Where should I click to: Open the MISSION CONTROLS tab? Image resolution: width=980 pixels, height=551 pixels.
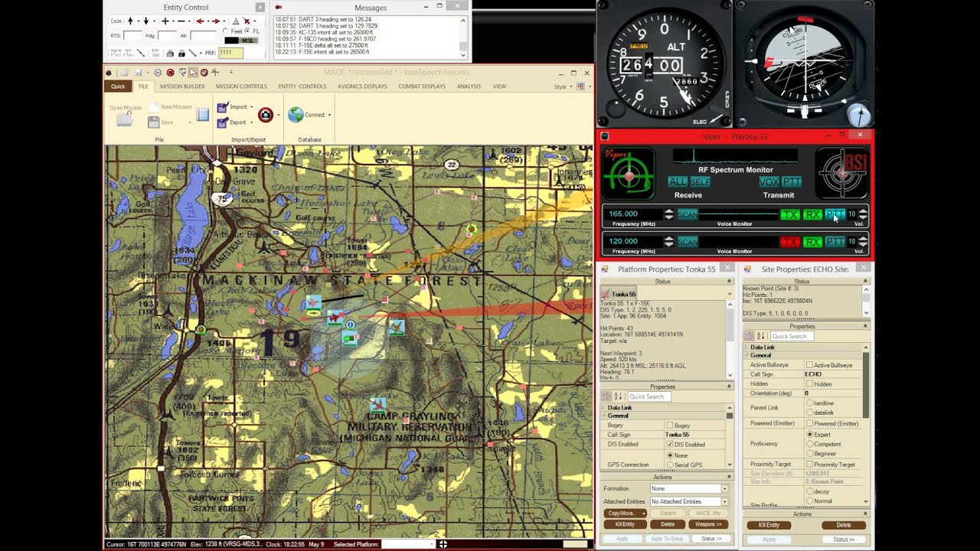[241, 86]
